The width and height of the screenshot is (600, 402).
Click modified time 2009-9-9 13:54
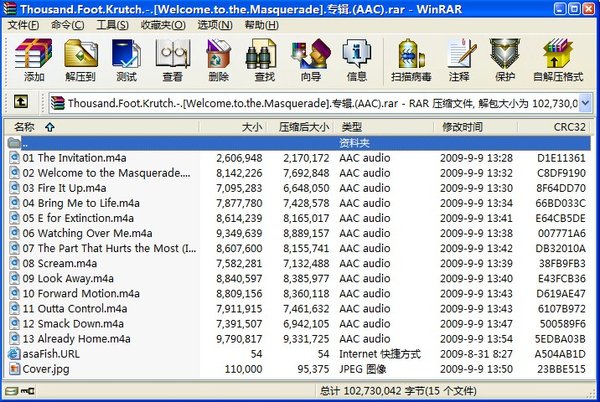pyautogui.click(x=476, y=339)
